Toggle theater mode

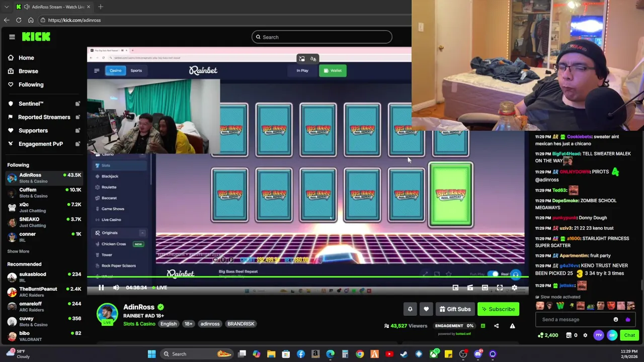point(485,288)
